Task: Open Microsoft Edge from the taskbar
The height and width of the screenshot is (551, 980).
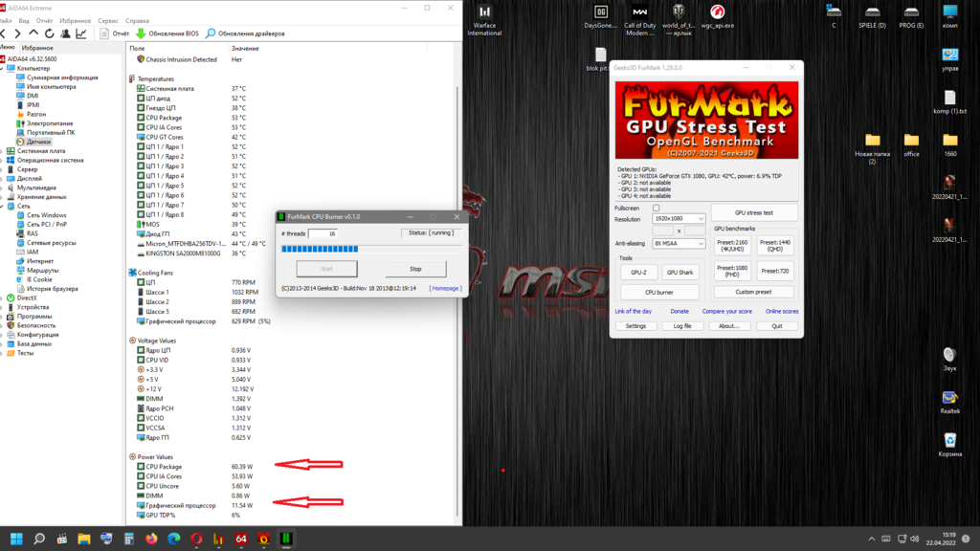Action: (174, 539)
